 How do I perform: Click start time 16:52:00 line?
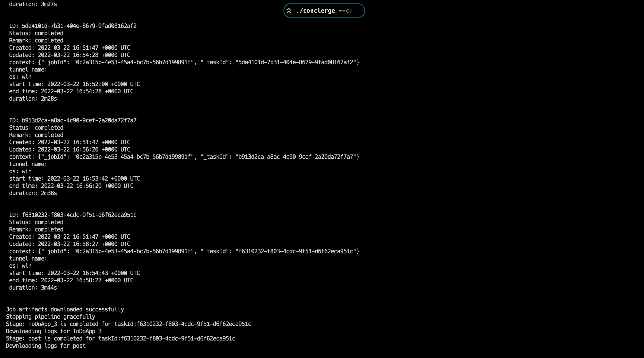coord(75,84)
